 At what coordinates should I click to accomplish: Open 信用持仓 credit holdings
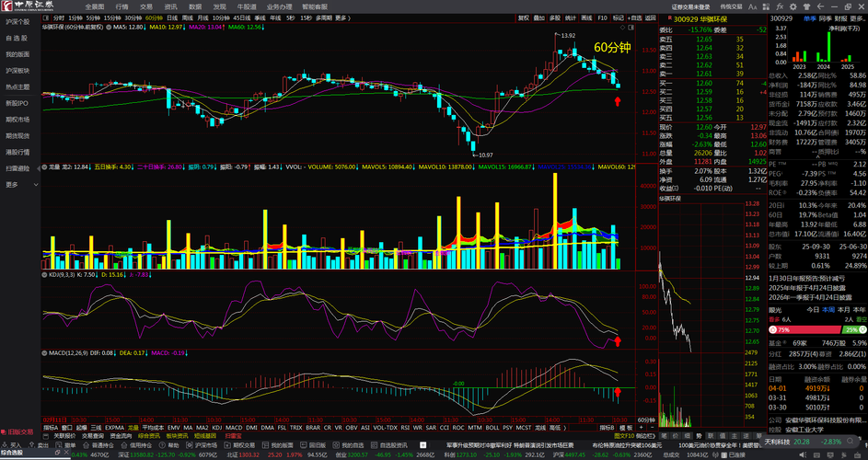136,445
